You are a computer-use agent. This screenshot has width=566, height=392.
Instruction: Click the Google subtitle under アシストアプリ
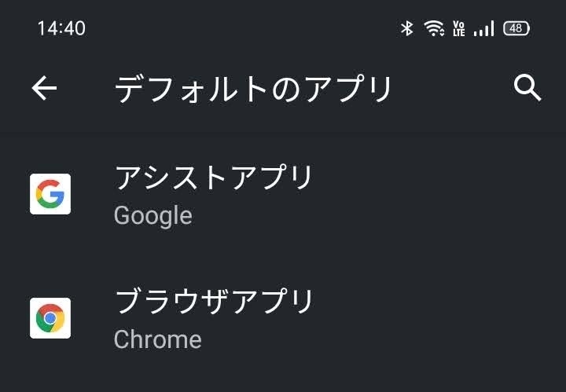coord(153,215)
